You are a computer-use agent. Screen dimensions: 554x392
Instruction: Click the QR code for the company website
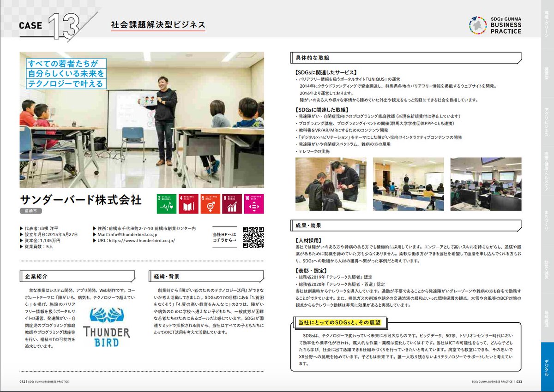(253, 237)
